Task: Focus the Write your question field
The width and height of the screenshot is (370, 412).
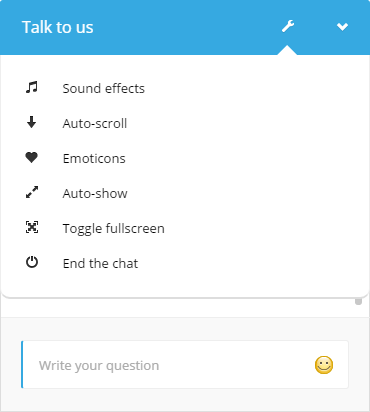Action: pos(185,364)
